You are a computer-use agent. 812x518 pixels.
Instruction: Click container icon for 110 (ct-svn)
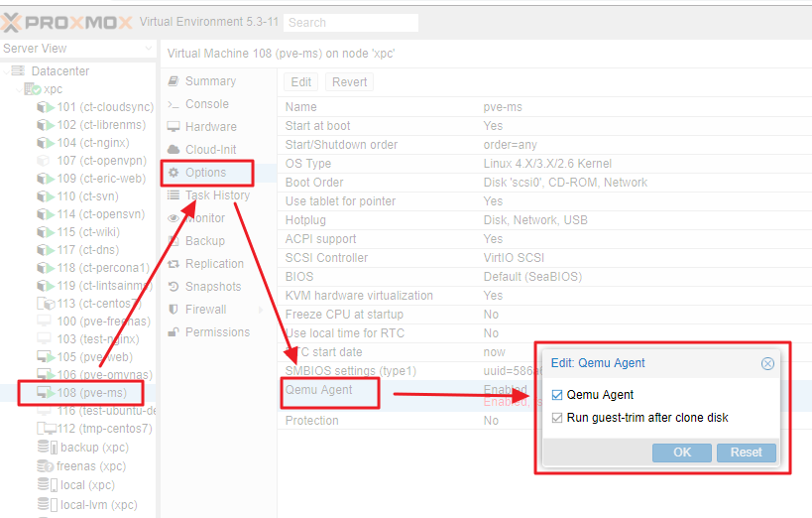click(46, 196)
